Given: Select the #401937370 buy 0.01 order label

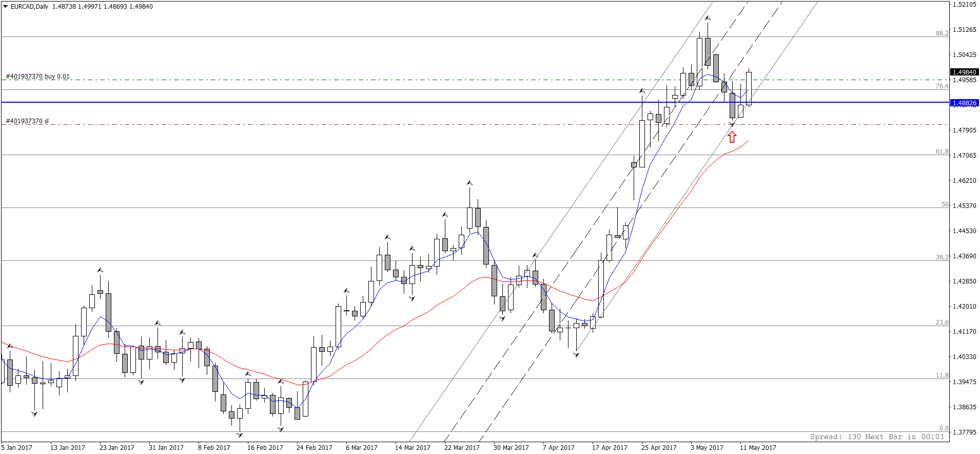Looking at the screenshot, I should point(37,77).
